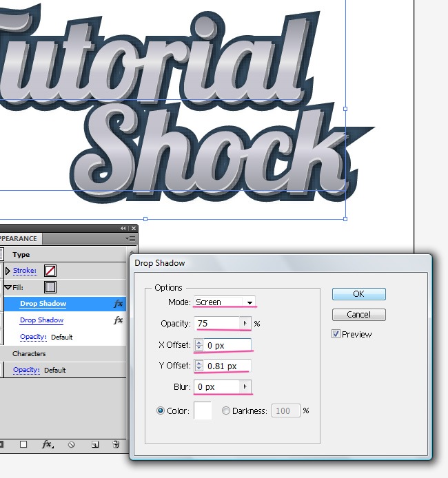Select the Type row in Appearance panel
The width and height of the screenshot is (448, 478).
tap(65, 255)
